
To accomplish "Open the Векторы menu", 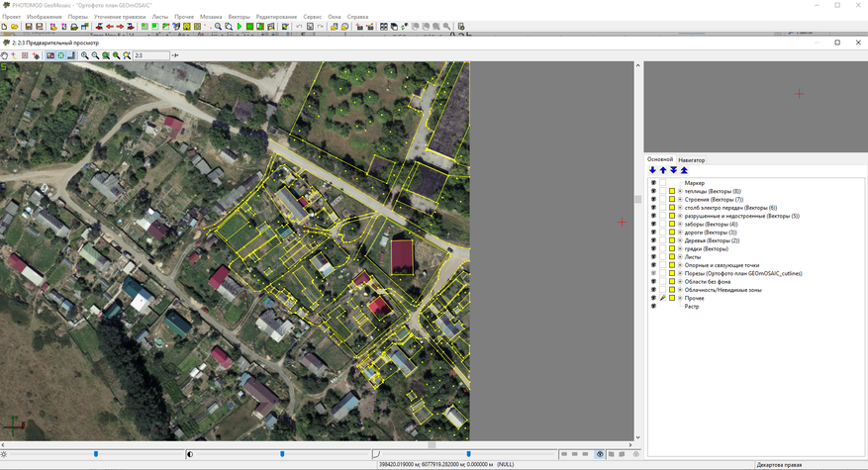I will (240, 17).
